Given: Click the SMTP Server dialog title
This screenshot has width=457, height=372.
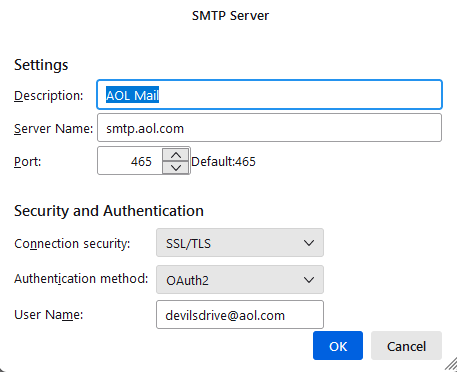Looking at the screenshot, I should click(x=230, y=16).
